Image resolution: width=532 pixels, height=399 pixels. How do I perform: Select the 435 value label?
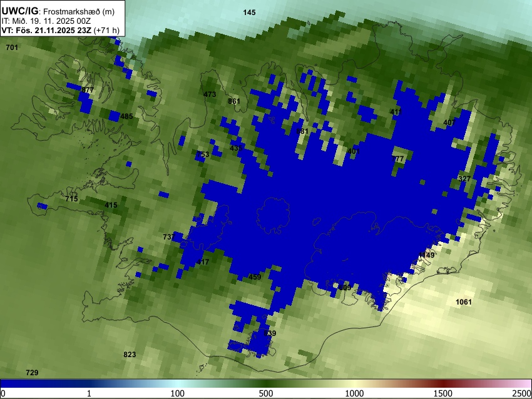point(236,148)
